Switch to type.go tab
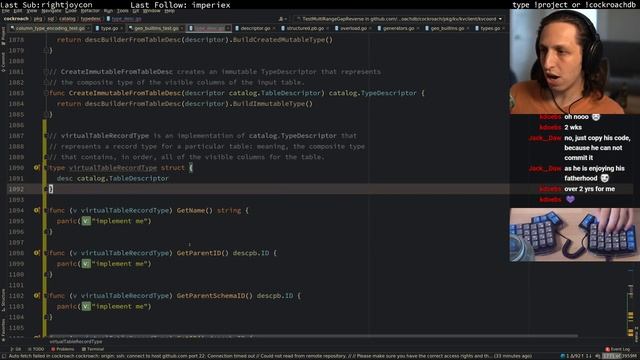Image resolution: width=640 pixels, height=360 pixels. (x=109, y=28)
